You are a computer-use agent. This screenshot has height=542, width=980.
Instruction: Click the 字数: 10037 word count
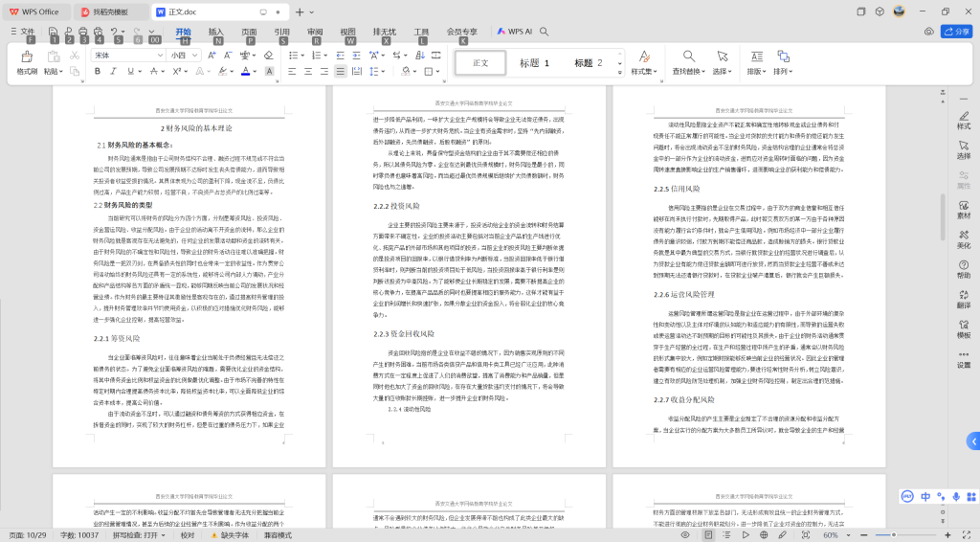(x=79, y=535)
